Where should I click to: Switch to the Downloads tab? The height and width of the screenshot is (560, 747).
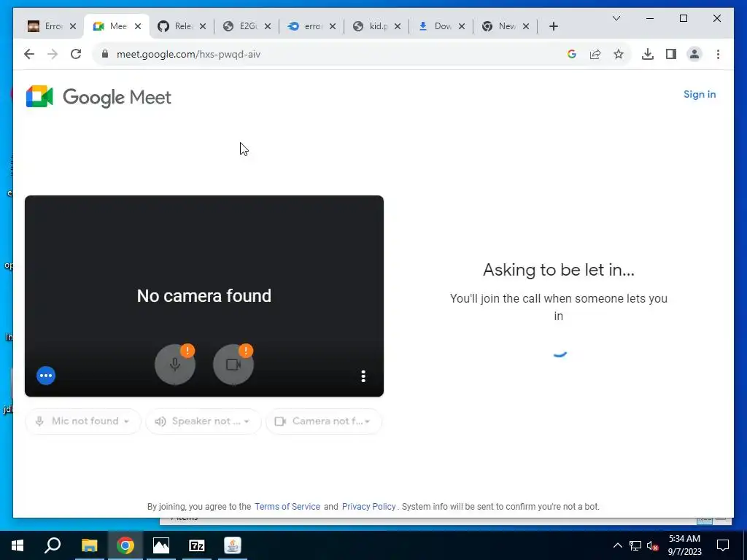[x=435, y=26]
